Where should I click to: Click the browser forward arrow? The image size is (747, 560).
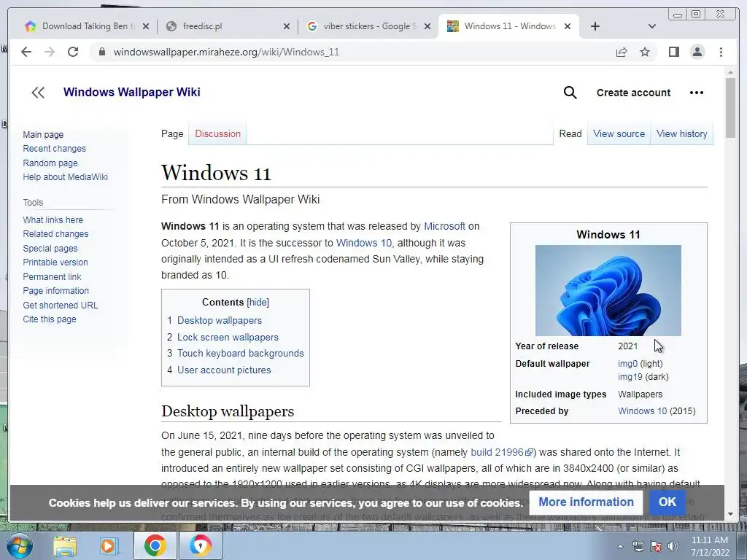pyautogui.click(x=50, y=52)
